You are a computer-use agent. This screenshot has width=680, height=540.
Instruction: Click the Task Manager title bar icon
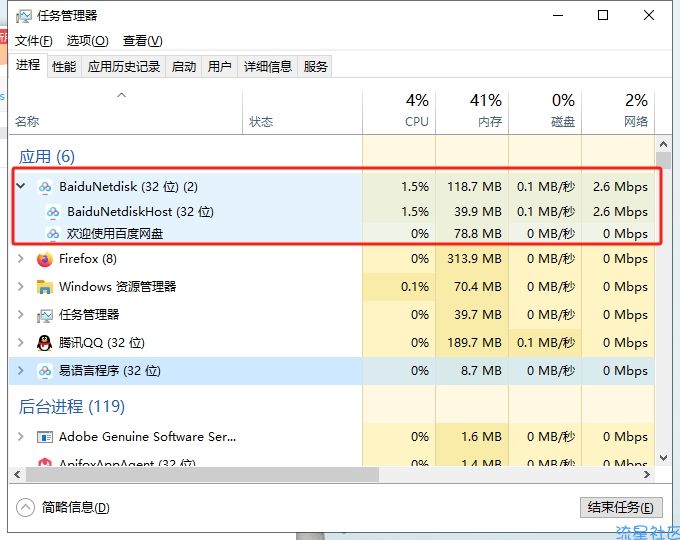click(x=23, y=16)
